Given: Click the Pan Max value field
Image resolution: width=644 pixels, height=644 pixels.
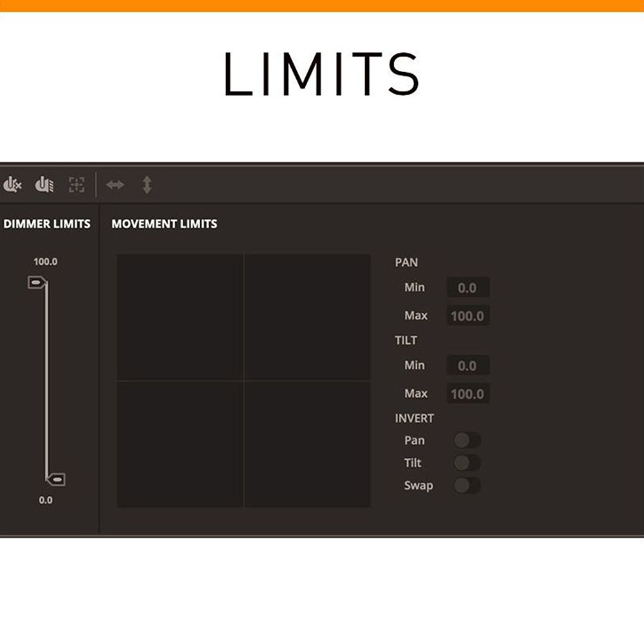Looking at the screenshot, I should (468, 316).
